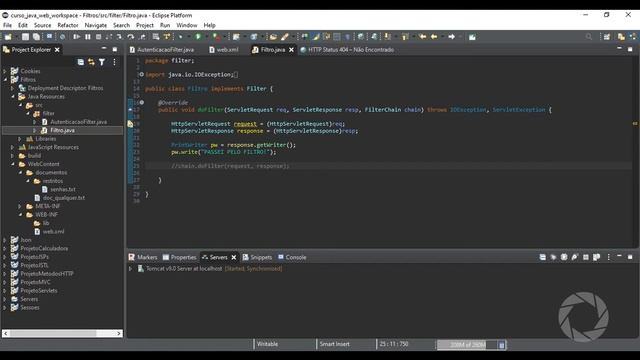
Task: Click the Project Explorer filter funnel icon
Action: tap(102, 62)
